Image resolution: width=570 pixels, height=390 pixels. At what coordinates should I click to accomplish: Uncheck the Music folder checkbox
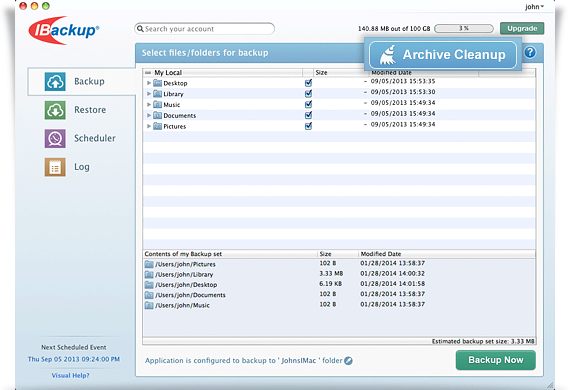308,105
